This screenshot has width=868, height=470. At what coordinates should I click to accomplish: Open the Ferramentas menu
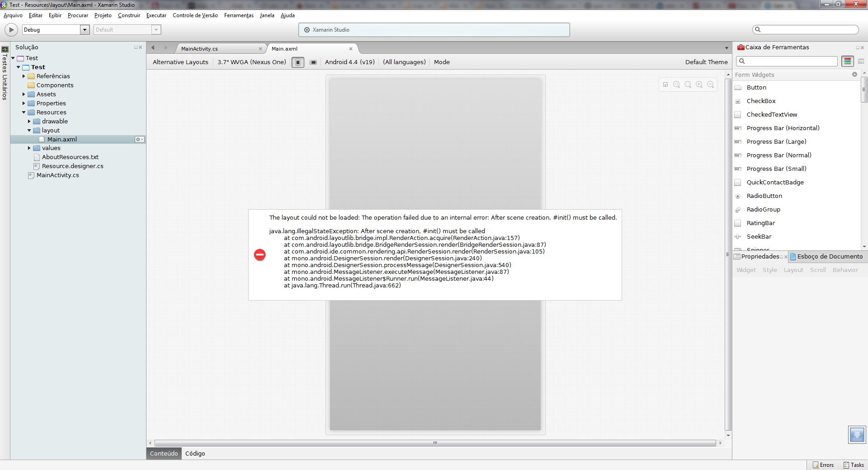(x=239, y=15)
